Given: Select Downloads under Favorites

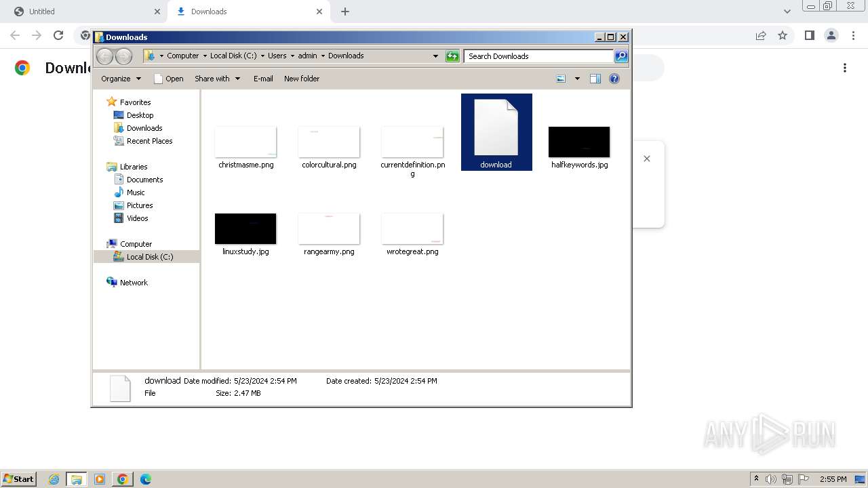Looking at the screenshot, I should pyautogui.click(x=144, y=128).
